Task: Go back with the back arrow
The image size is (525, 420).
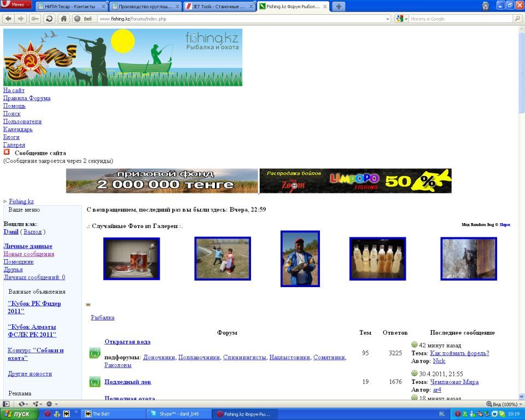Action: tap(8, 19)
